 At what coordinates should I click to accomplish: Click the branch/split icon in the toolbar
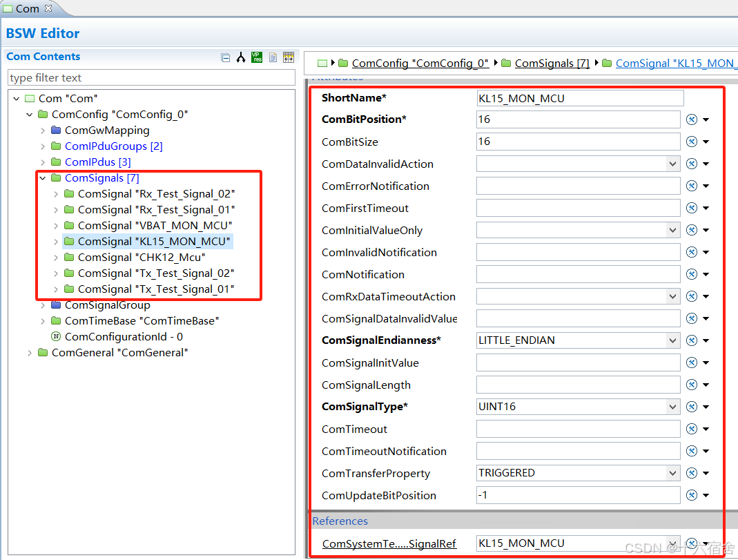tap(240, 57)
